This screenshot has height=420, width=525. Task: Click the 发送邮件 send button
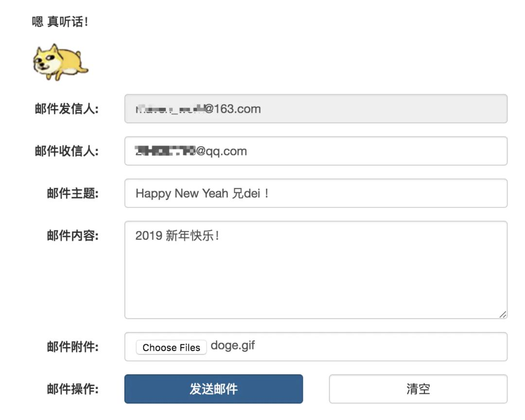pos(213,389)
